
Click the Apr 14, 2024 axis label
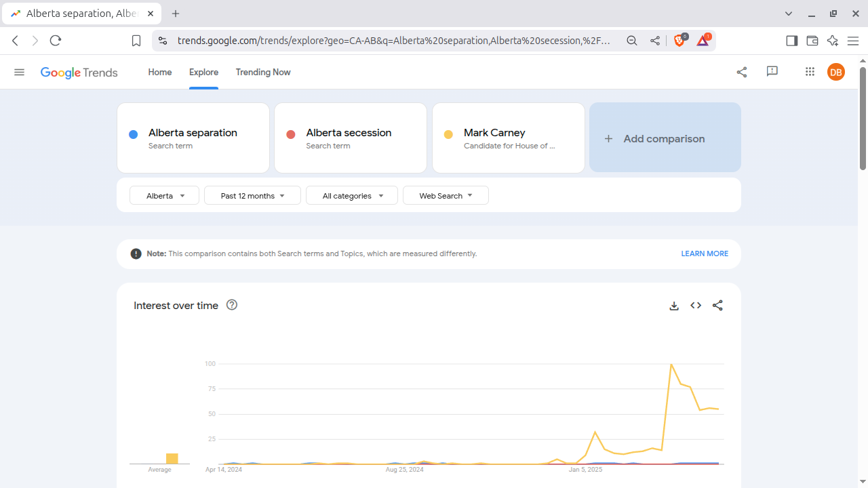[224, 470]
